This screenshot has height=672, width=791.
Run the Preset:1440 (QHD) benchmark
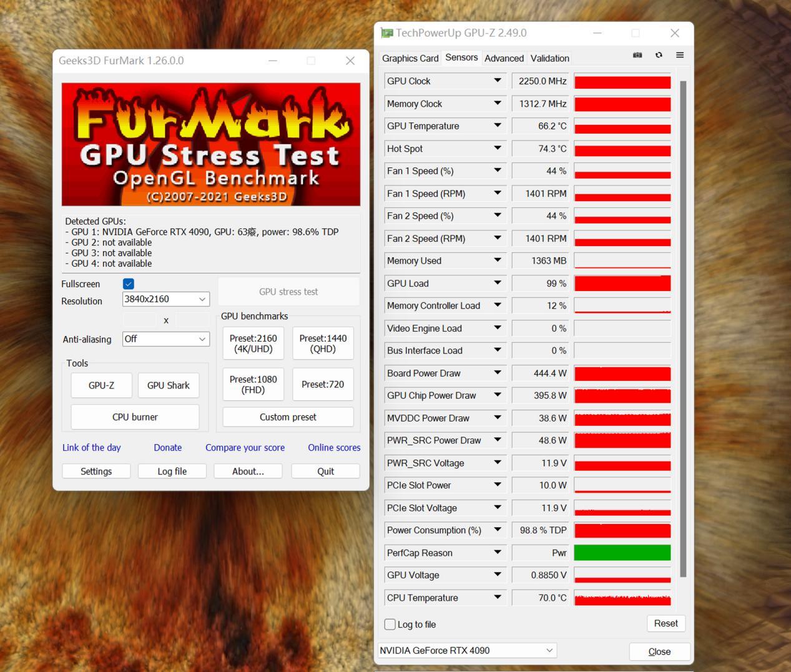[x=323, y=343]
